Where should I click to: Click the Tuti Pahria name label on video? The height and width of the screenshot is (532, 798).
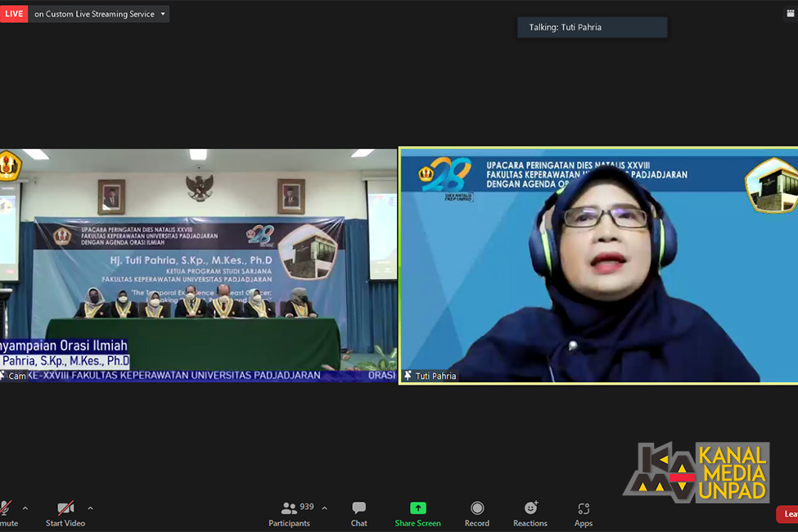coord(435,376)
